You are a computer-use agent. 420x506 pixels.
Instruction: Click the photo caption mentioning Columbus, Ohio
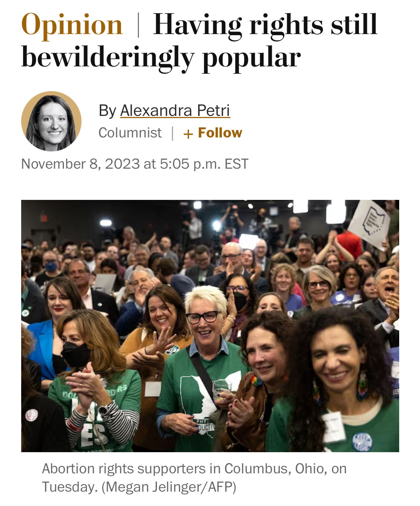(194, 469)
